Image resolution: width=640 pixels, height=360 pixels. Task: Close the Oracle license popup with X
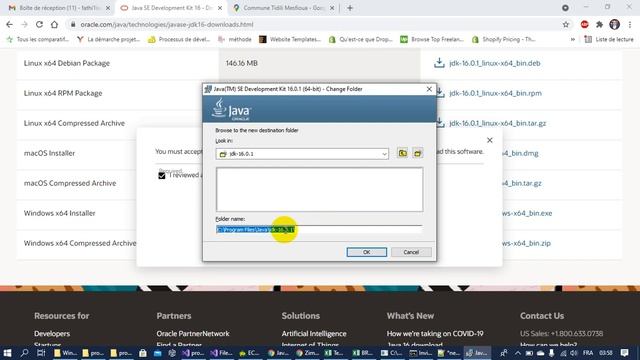(x=490, y=140)
